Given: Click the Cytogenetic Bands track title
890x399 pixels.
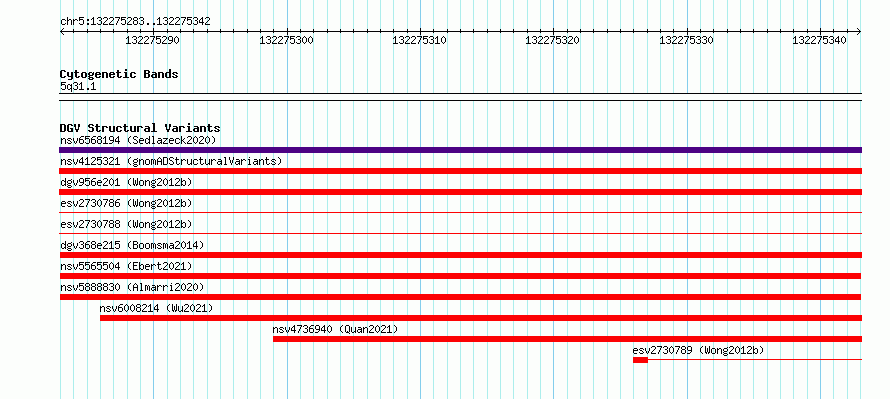Looking at the screenshot, I should [x=119, y=74].
